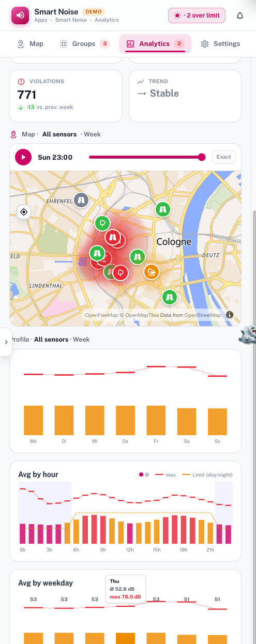This screenshot has height=644, width=256.
Task: Open the map attribution info icon
Action: point(230,315)
